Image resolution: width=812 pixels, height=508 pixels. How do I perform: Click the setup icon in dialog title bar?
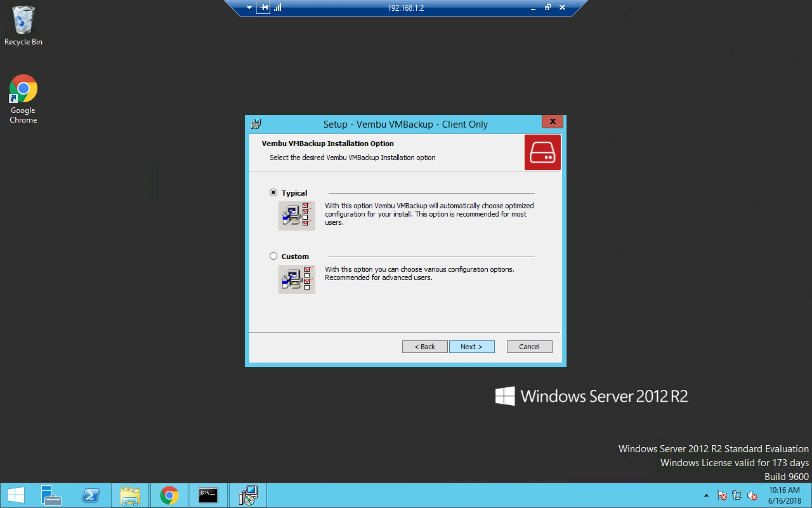[256, 124]
